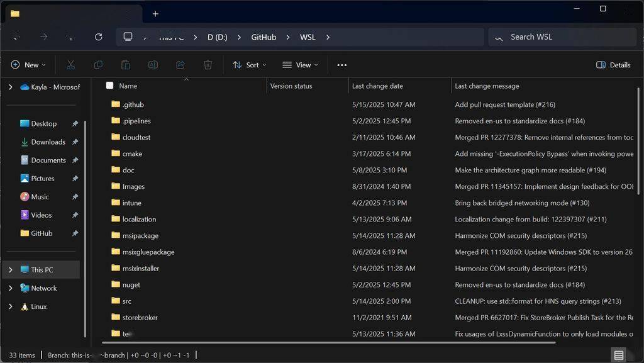Click the Paste icon in the toolbar
Image resolution: width=644 pixels, height=363 pixels.
(x=125, y=65)
